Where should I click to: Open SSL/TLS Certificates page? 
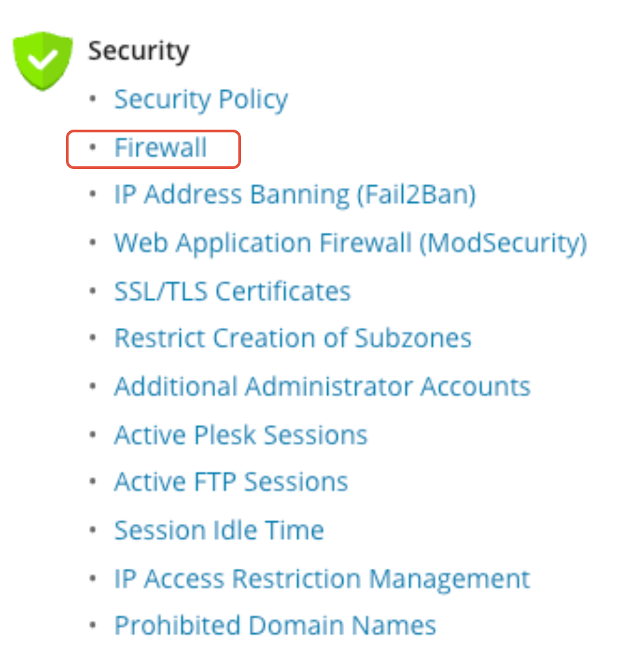[x=232, y=291]
